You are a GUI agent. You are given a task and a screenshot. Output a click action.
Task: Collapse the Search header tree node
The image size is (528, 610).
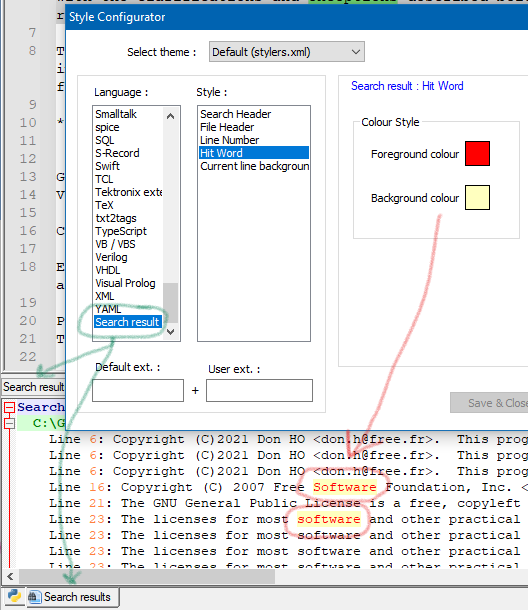coord(10,407)
